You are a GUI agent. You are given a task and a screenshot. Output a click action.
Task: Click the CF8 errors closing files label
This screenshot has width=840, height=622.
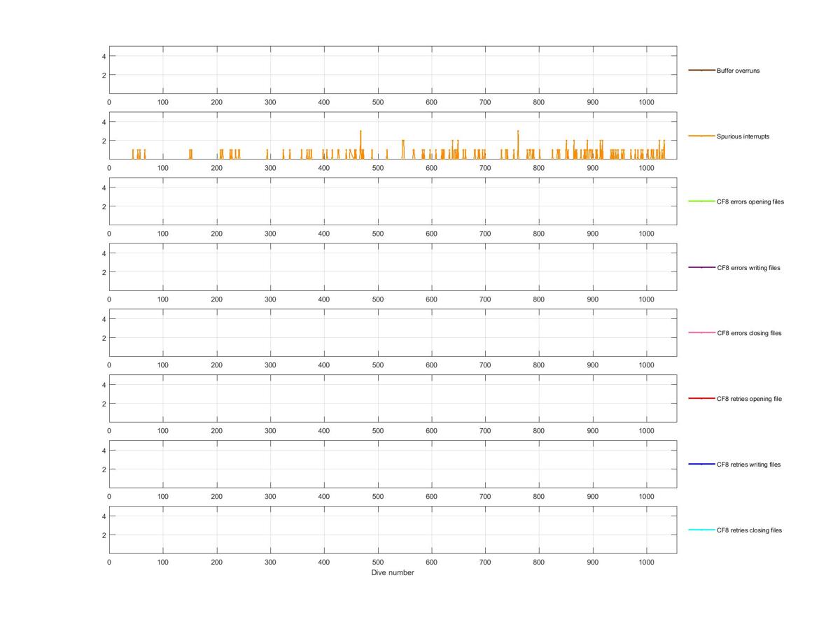(x=749, y=333)
